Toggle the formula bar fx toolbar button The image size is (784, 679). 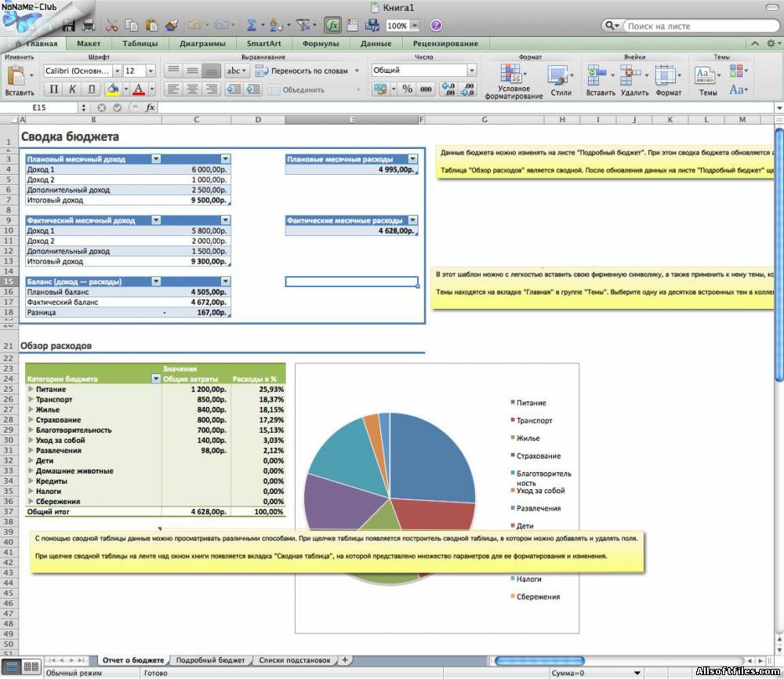[332, 25]
